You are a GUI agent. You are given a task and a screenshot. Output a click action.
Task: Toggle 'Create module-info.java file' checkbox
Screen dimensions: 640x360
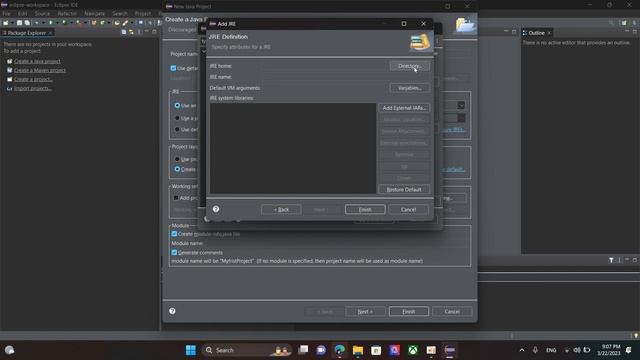click(x=174, y=234)
